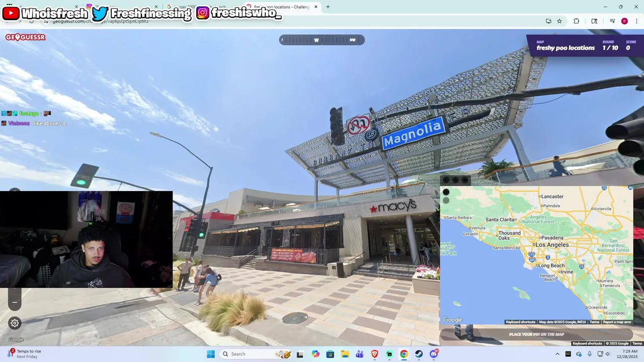Open Chrome from taskbar
Viewport: 644px width, 362px height.
coord(404,354)
